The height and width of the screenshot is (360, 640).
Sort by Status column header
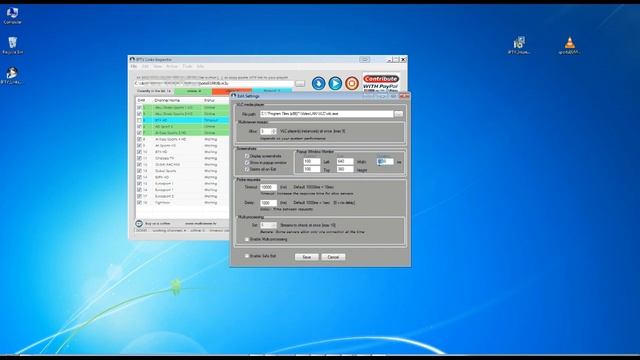pyautogui.click(x=209, y=100)
